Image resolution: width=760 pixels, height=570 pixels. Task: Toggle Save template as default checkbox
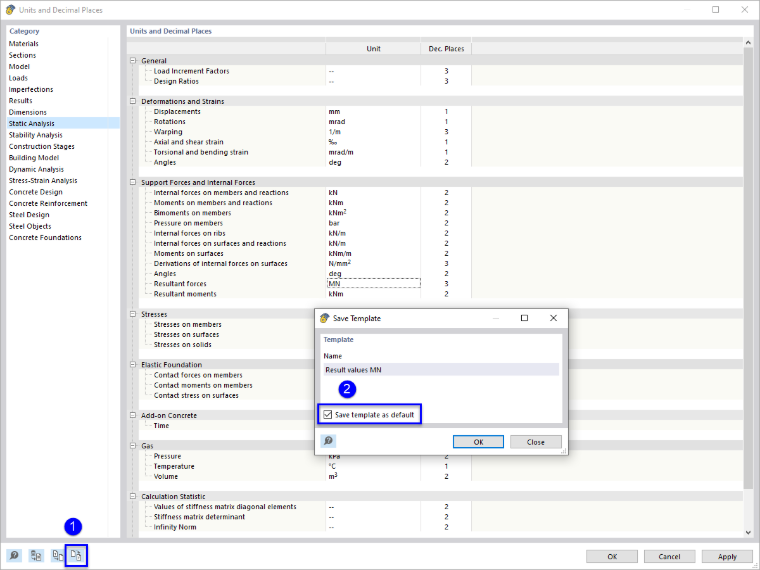(x=328, y=414)
